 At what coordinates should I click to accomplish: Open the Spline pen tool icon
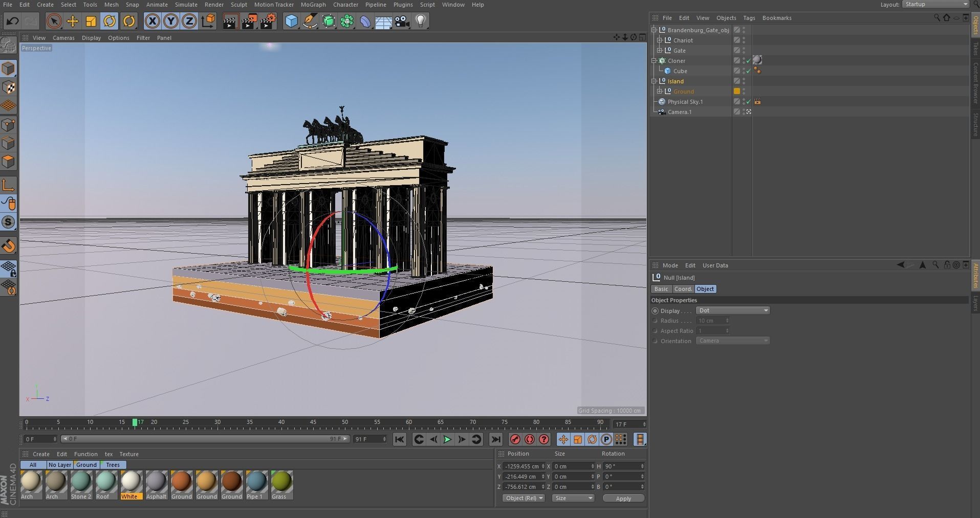click(x=310, y=21)
